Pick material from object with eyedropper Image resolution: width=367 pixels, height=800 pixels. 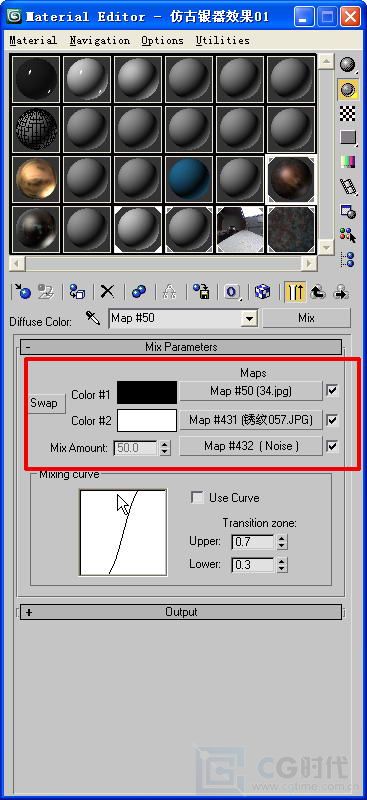(x=93, y=319)
